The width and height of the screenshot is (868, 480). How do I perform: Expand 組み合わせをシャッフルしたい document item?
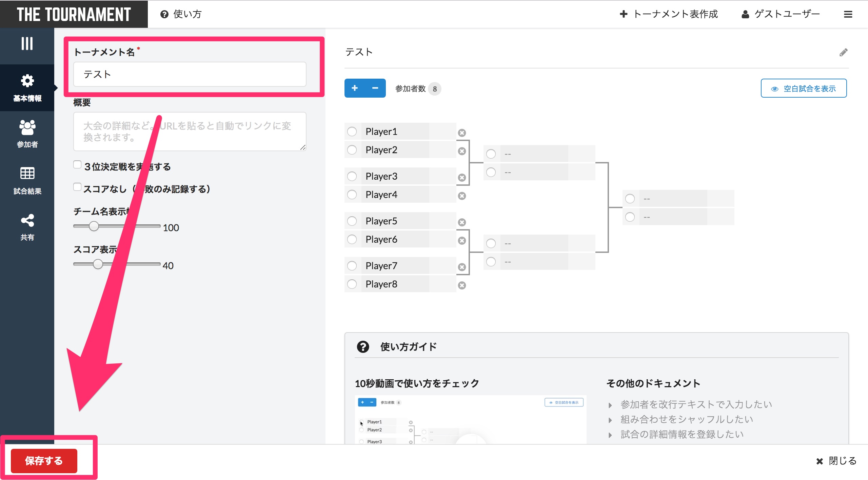click(686, 419)
